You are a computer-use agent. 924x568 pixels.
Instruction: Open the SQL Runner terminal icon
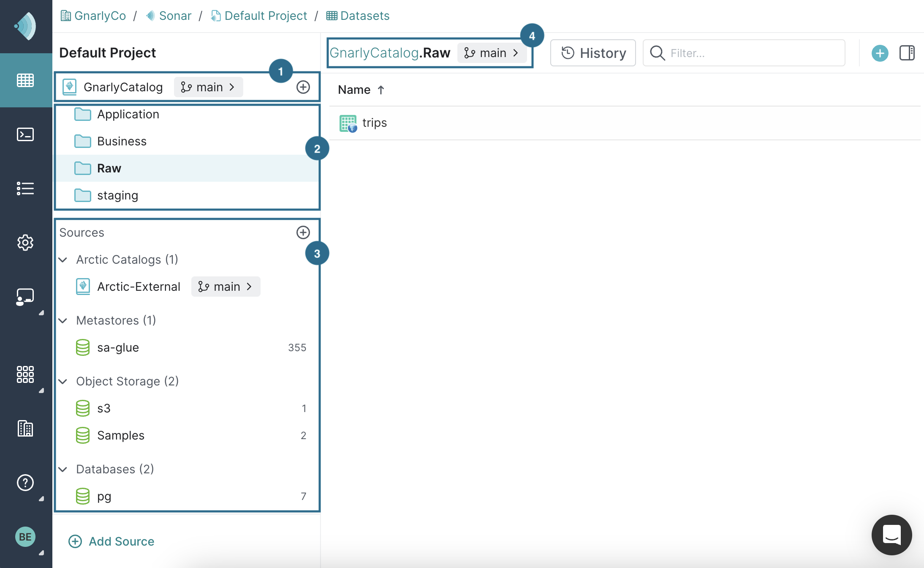(26, 134)
